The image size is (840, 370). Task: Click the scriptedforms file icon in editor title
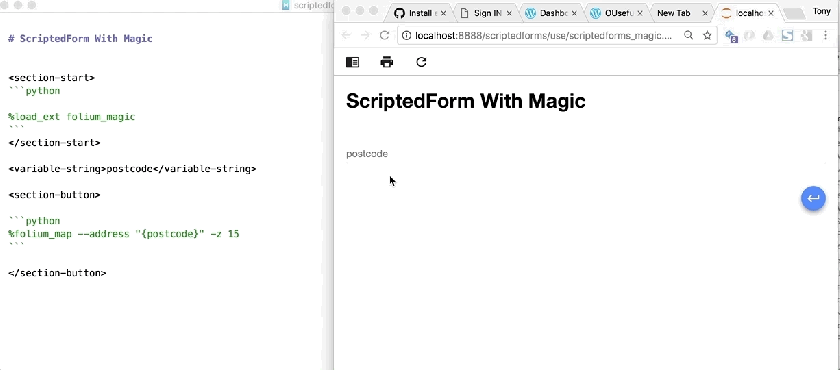[286, 5]
